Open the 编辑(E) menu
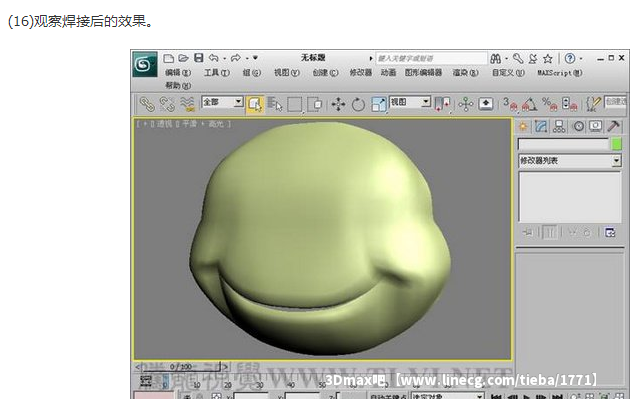637x399 pixels. click(x=178, y=73)
